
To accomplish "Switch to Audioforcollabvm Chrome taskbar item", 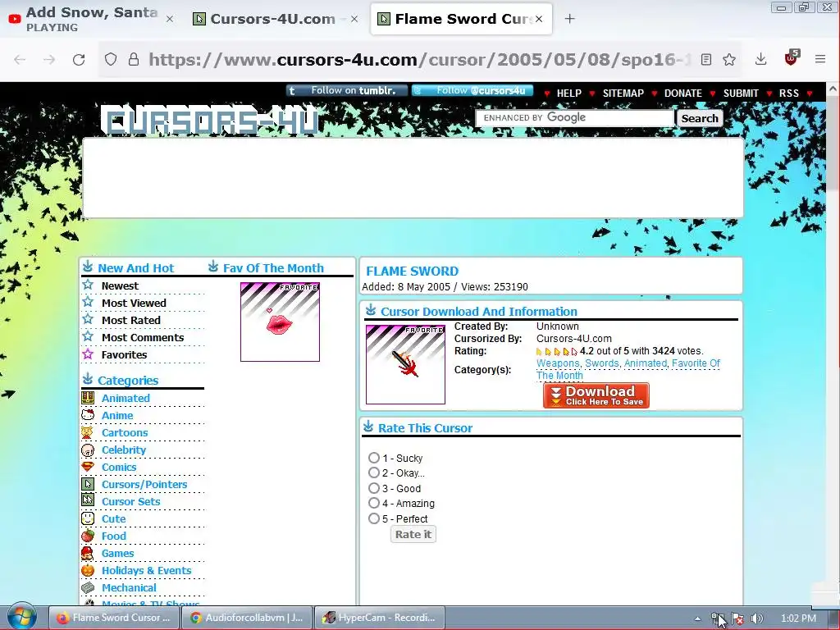I will pyautogui.click(x=246, y=618).
